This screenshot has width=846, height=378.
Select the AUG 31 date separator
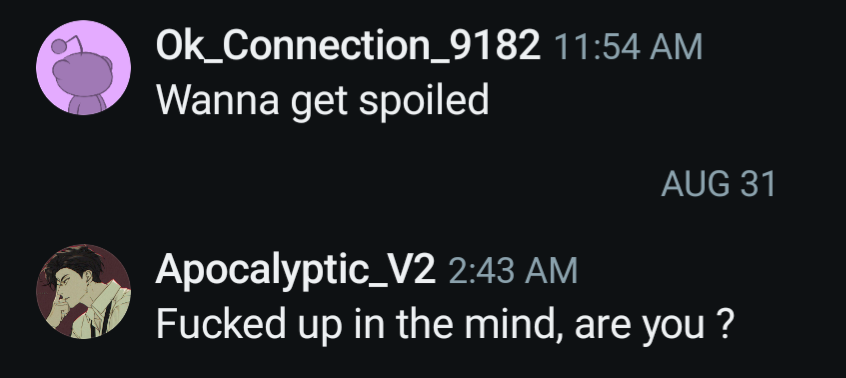coord(718,184)
